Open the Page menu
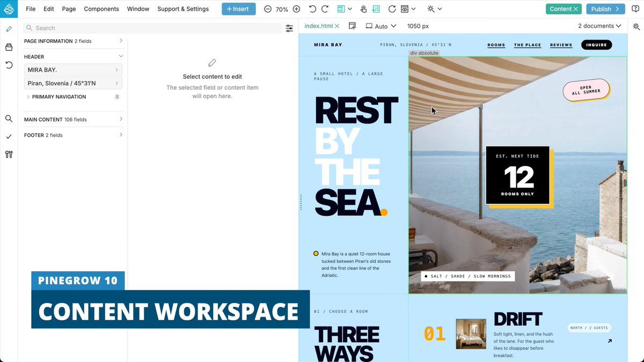644x362 pixels. pyautogui.click(x=69, y=9)
